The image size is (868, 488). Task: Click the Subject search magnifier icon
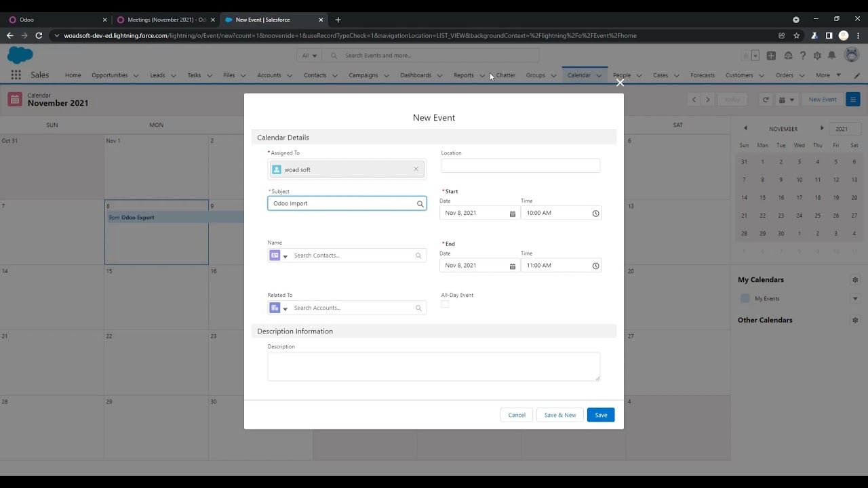coord(420,203)
